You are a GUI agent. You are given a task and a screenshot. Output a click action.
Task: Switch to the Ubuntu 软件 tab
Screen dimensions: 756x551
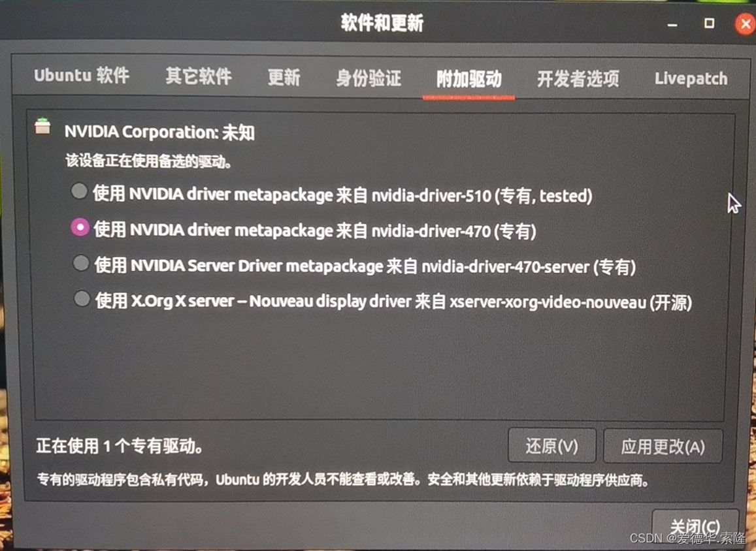82,76
